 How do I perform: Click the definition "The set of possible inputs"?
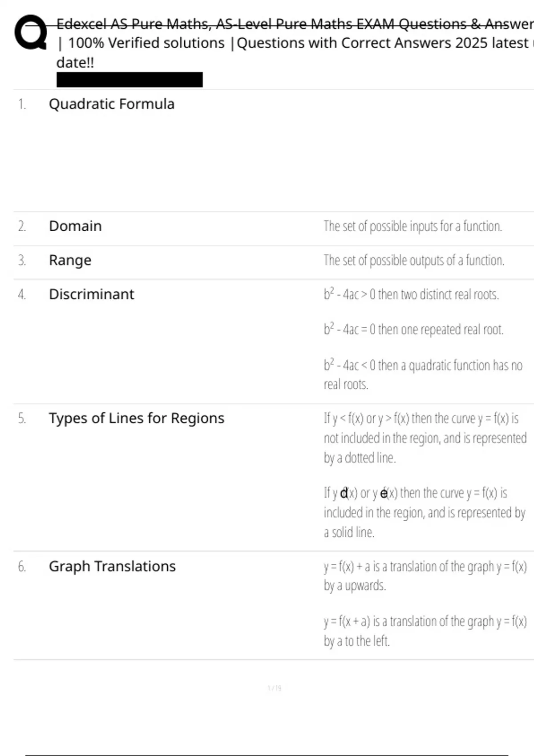413,226
